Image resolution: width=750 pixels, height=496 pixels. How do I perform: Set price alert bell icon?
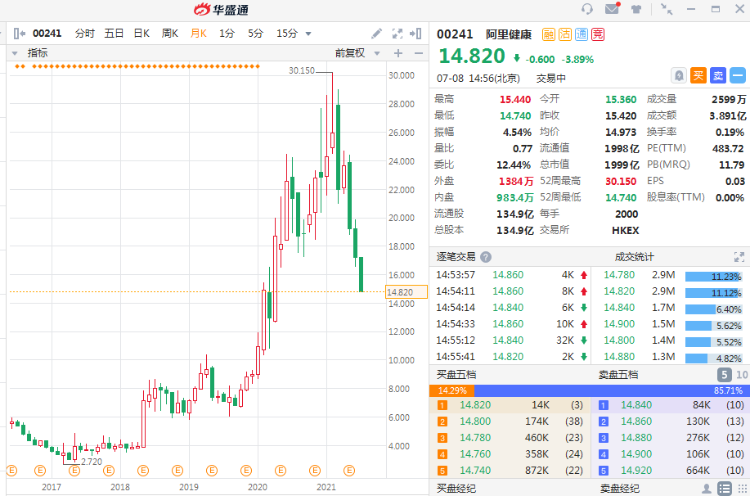tap(679, 75)
